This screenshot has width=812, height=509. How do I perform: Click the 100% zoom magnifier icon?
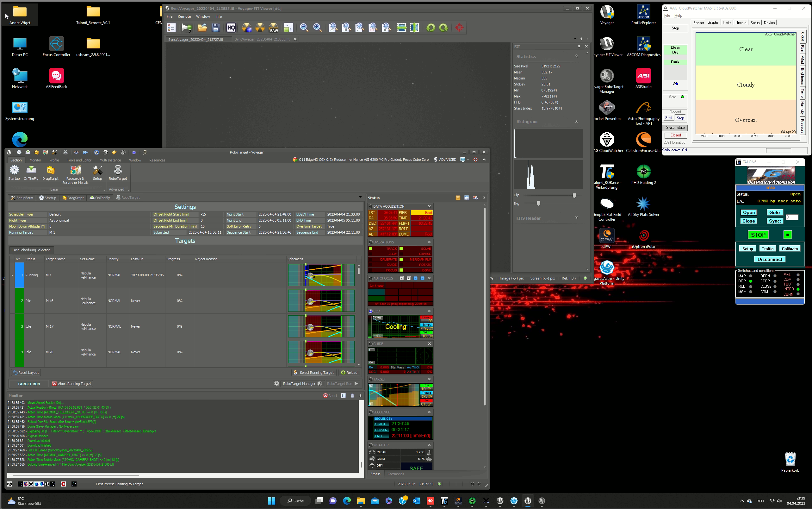(372, 28)
